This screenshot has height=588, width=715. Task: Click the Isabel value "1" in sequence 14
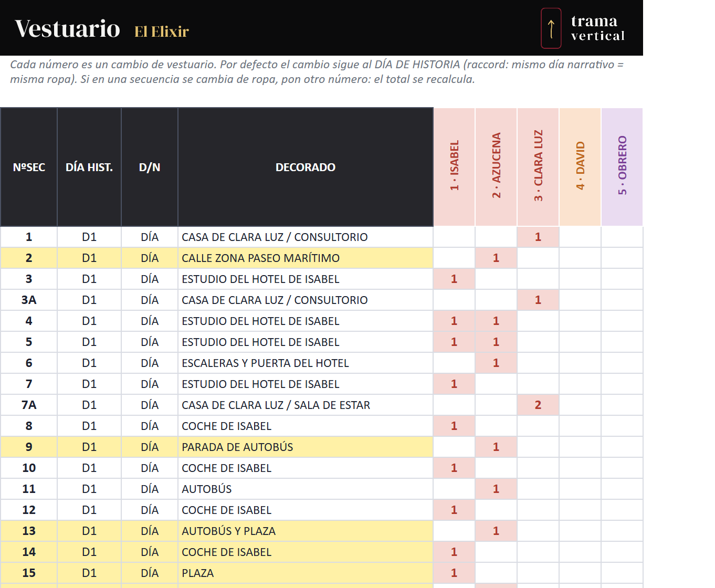coord(454,552)
